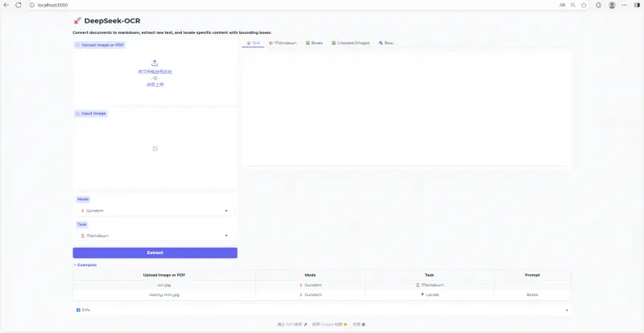Click the Prompt column header in examples table
The image size is (644, 333).
pos(532,275)
